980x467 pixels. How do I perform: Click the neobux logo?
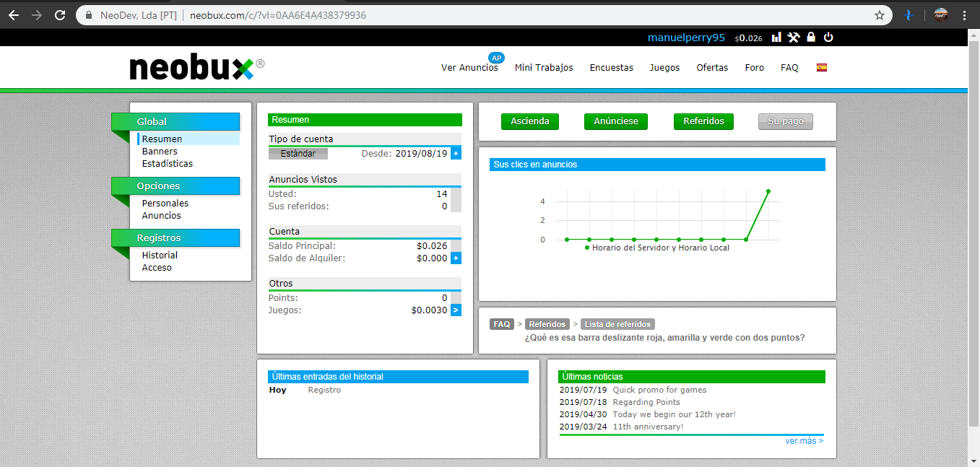[196, 67]
